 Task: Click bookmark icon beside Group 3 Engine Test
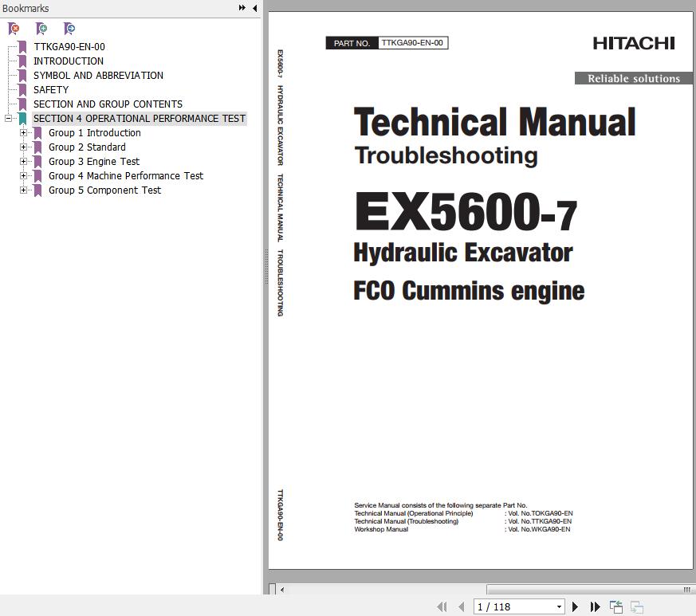(37, 162)
